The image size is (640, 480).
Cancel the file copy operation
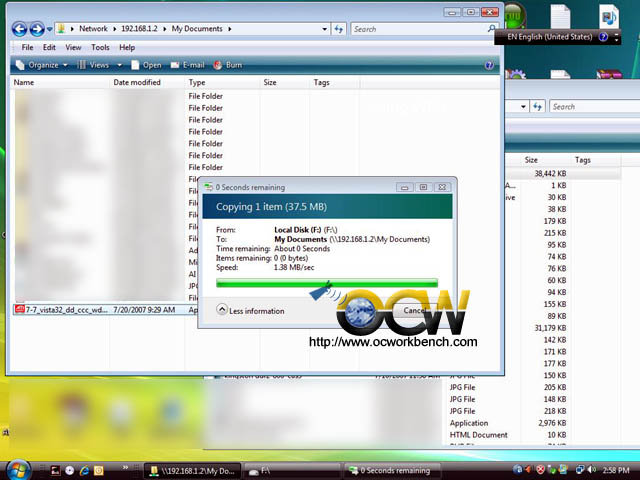(x=415, y=310)
